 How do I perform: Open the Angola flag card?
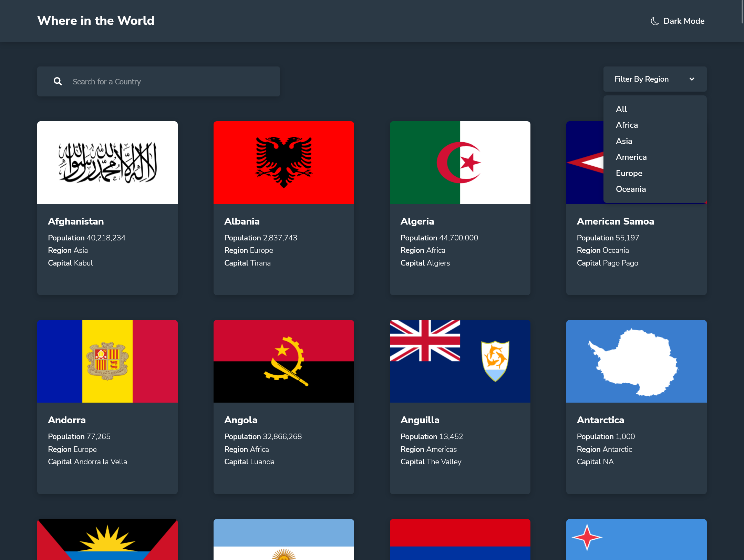pos(284,361)
